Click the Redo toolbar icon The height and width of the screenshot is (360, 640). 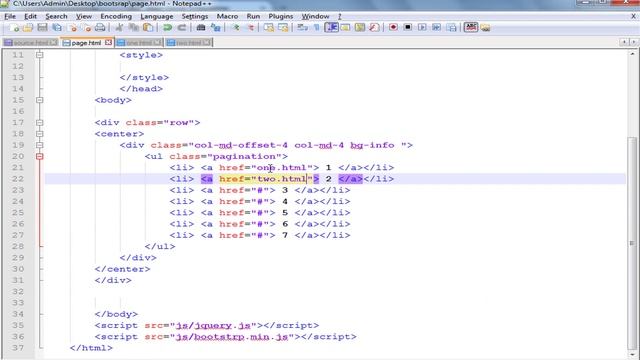click(182, 28)
